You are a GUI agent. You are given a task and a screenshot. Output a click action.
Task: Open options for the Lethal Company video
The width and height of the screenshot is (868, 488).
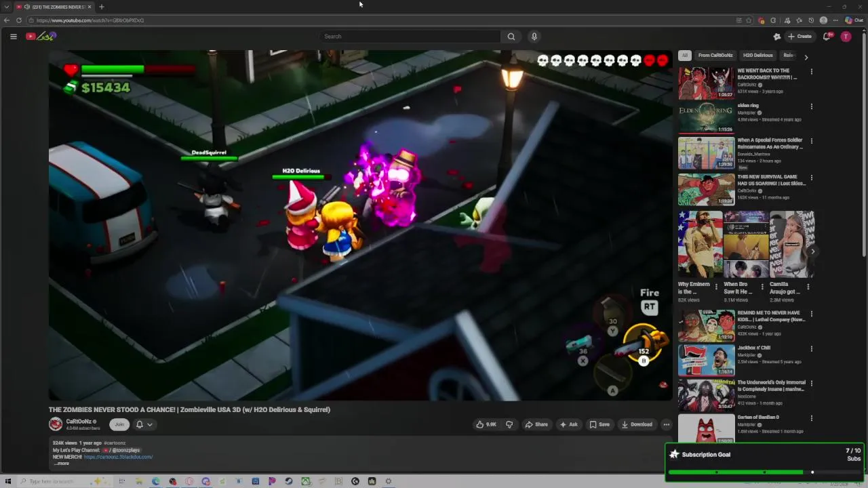(811, 314)
